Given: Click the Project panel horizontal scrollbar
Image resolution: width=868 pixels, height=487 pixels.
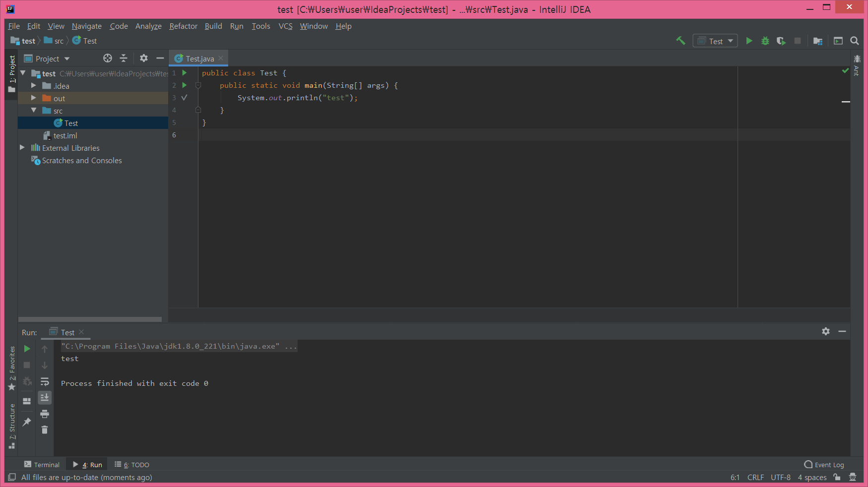Looking at the screenshot, I should [90, 319].
